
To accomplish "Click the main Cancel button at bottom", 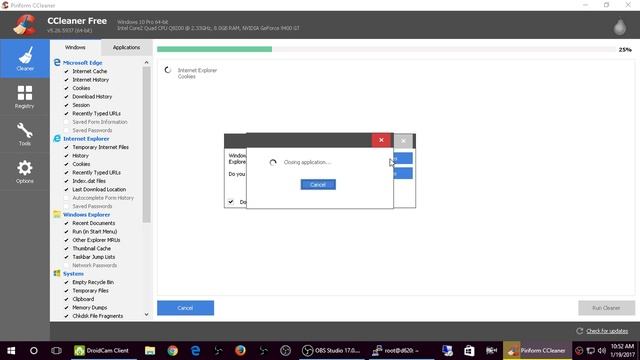I will click(185, 308).
